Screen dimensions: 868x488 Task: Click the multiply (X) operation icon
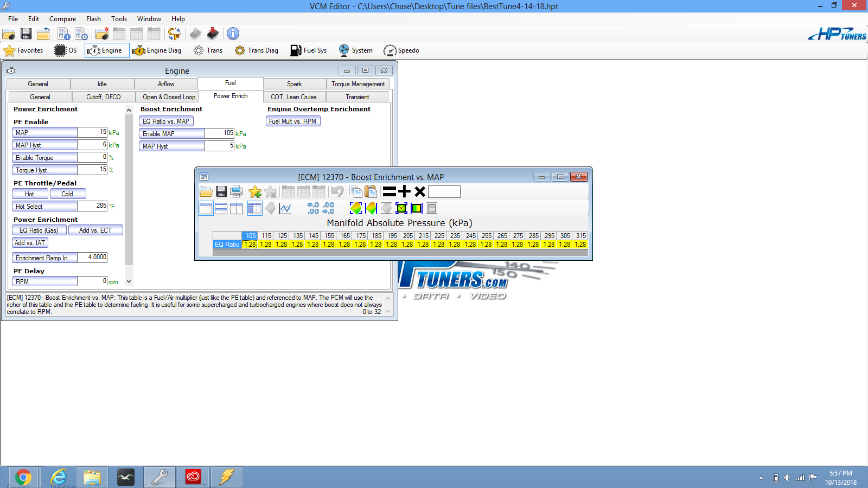click(x=419, y=191)
